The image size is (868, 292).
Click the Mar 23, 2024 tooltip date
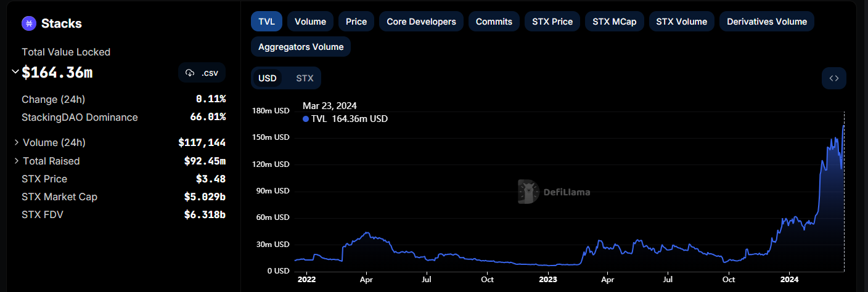tap(330, 106)
